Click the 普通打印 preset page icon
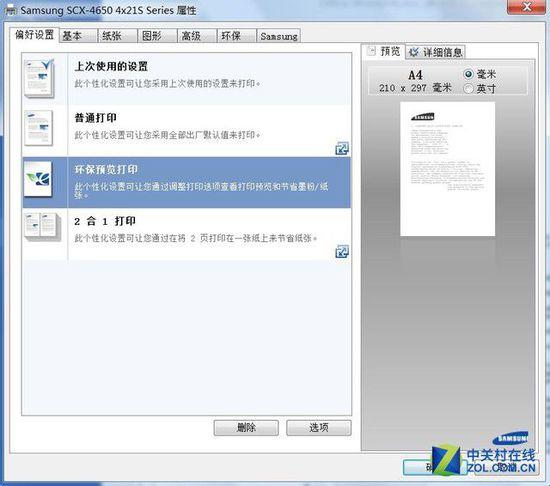 [x=39, y=128]
